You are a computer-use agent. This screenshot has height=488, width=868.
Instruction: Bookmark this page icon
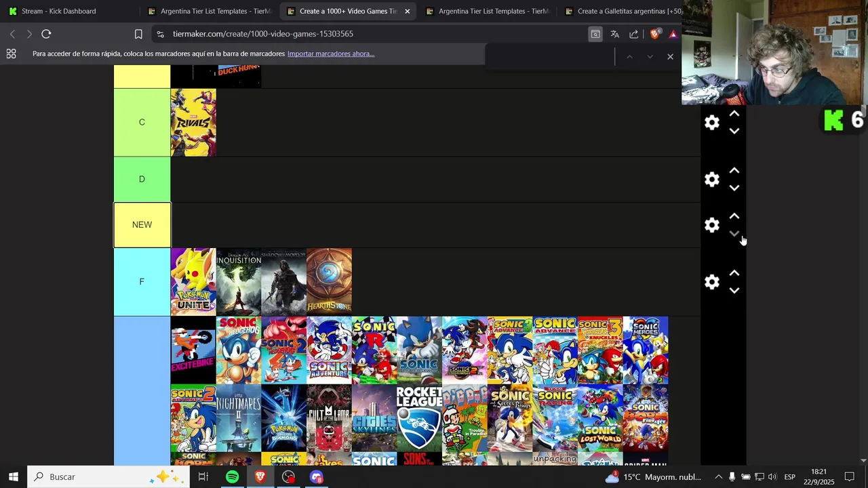[x=138, y=34]
